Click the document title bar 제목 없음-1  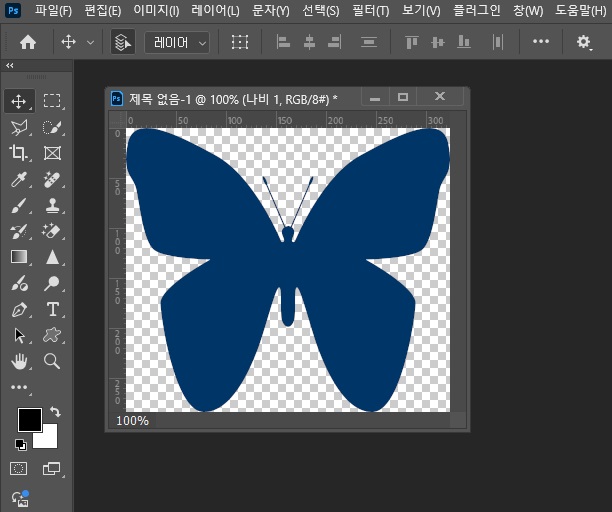pyautogui.click(x=233, y=99)
